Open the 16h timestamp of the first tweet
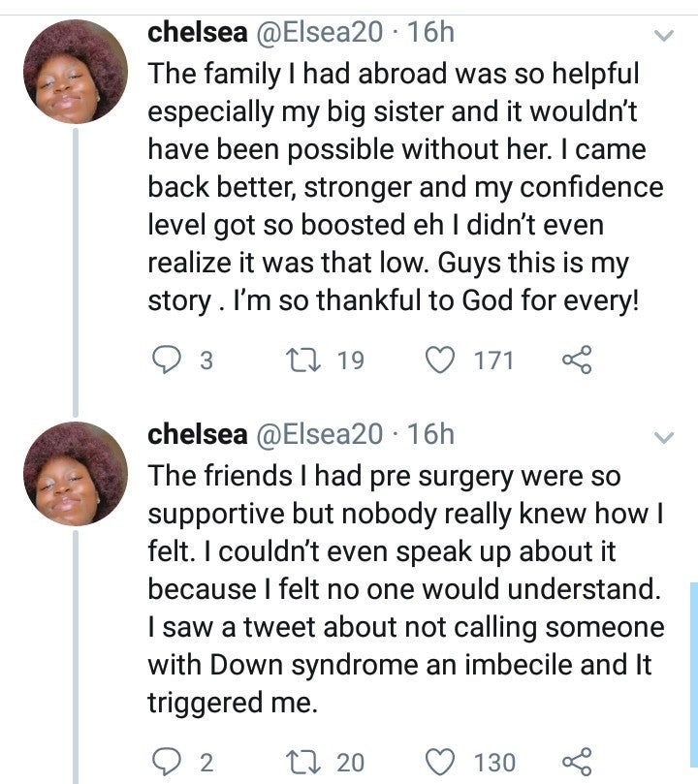The height and width of the screenshot is (784, 698). pyautogui.click(x=432, y=33)
